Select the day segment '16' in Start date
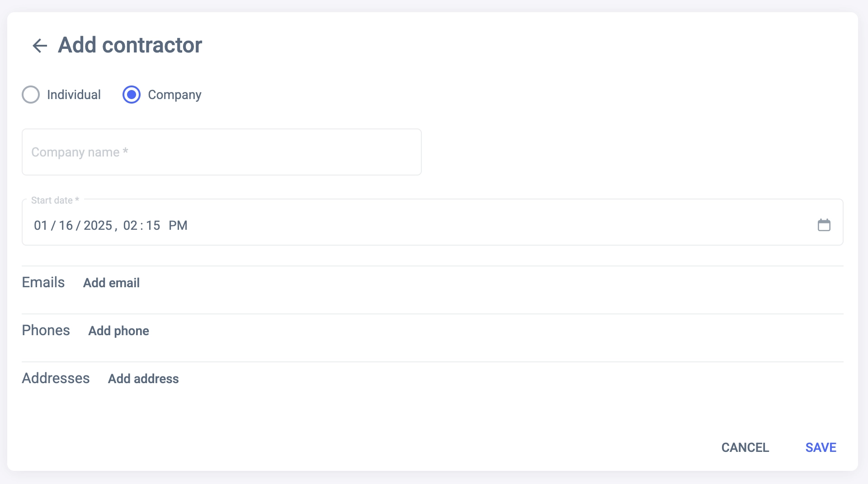Image resolution: width=868 pixels, height=484 pixels. [x=66, y=225]
